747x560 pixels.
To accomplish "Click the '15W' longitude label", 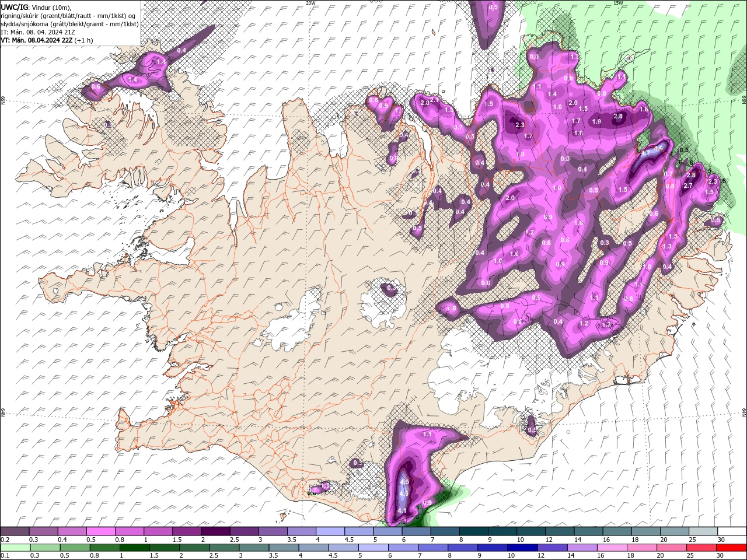I will click(x=617, y=3).
